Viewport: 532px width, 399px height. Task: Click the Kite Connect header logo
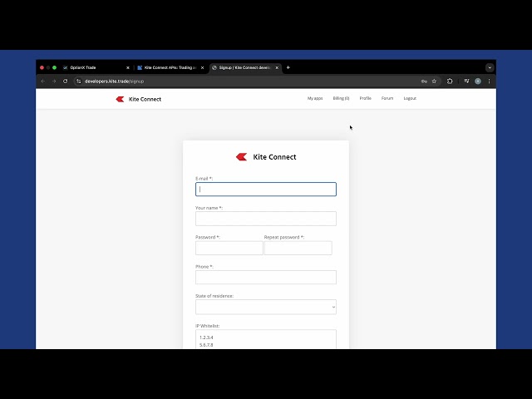(139, 99)
